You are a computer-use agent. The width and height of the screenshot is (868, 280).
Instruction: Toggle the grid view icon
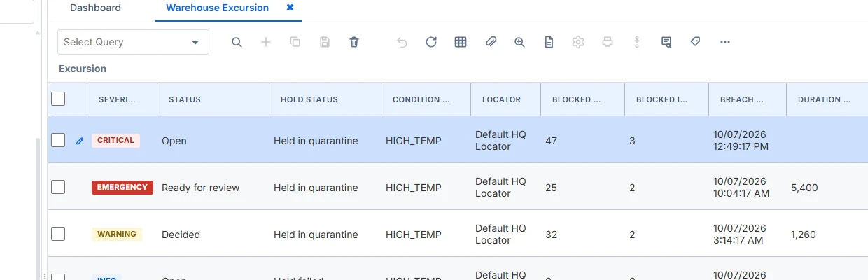(x=461, y=42)
